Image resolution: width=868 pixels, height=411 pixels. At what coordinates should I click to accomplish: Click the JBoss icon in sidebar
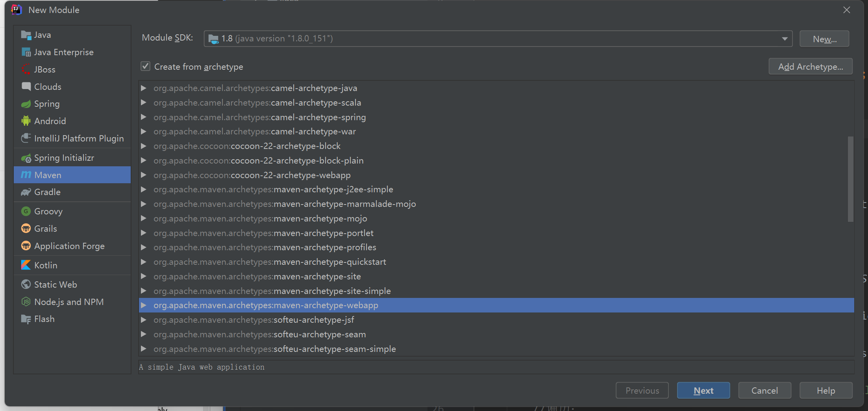pos(26,69)
